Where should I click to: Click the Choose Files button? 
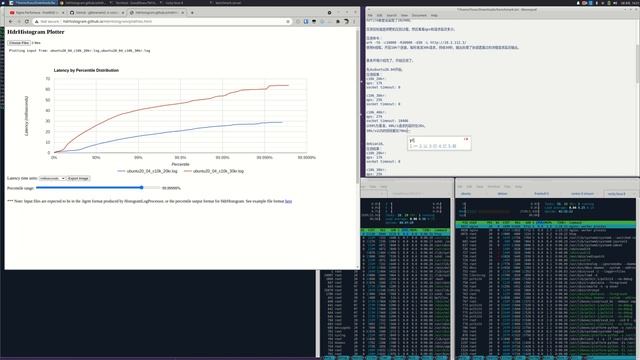(19, 43)
